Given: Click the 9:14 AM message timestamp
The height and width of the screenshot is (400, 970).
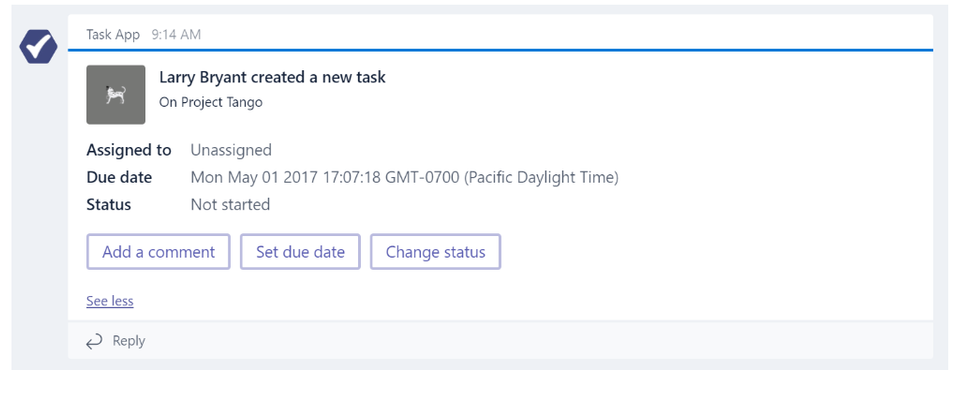Looking at the screenshot, I should click(x=176, y=35).
